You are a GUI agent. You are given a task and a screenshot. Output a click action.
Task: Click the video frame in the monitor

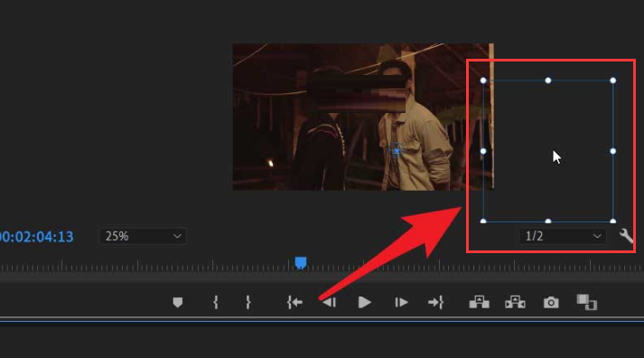pyautogui.click(x=363, y=117)
